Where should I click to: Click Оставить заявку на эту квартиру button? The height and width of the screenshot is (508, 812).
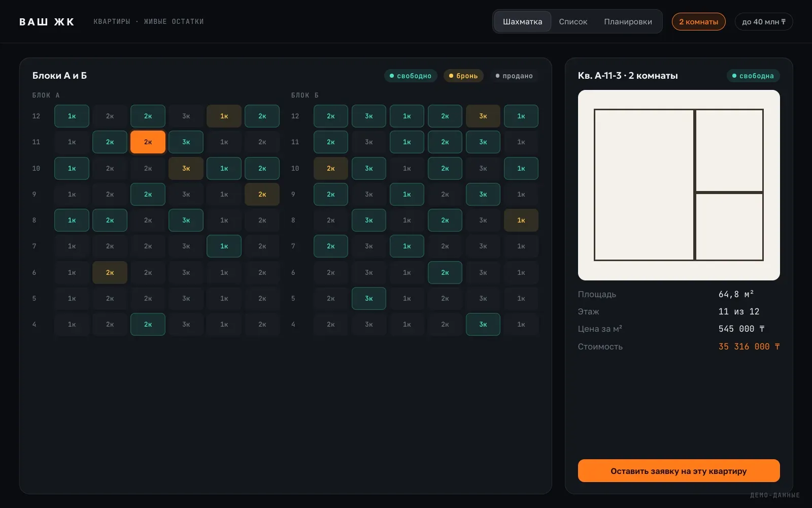click(679, 470)
